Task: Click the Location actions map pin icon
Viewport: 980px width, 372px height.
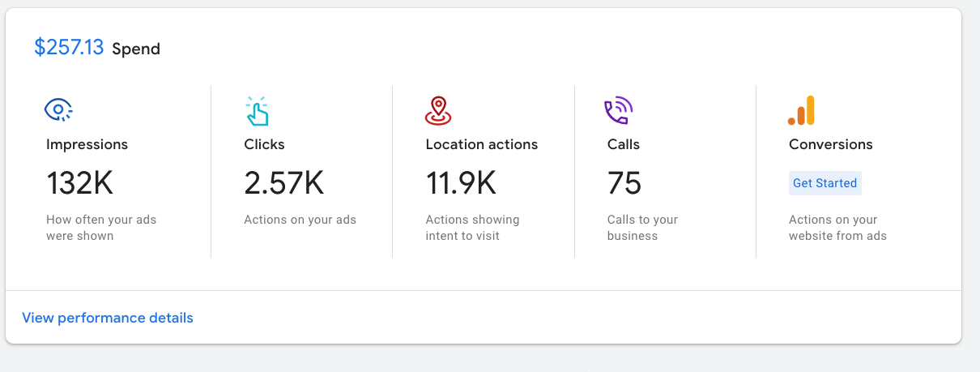Action: tap(438, 111)
